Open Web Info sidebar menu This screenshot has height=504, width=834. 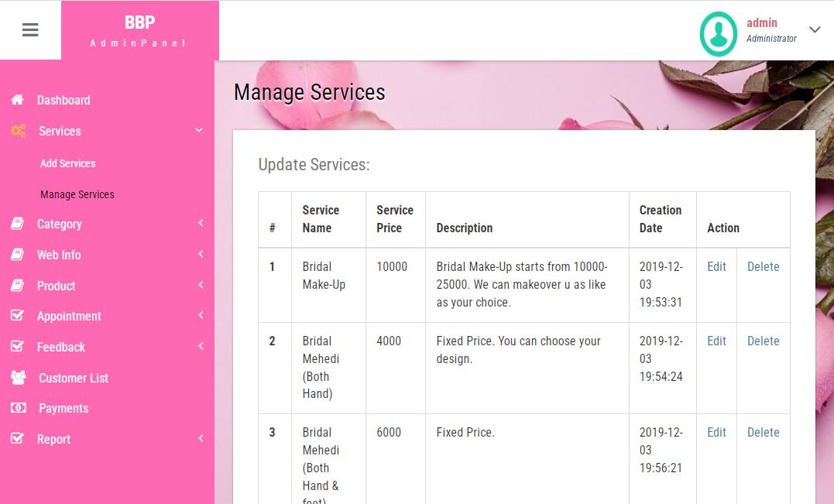coord(59,255)
